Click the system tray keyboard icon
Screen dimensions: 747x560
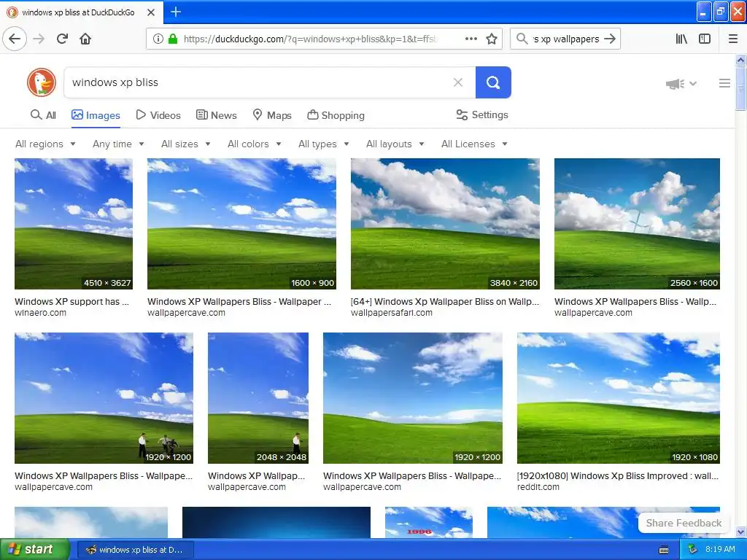664,550
